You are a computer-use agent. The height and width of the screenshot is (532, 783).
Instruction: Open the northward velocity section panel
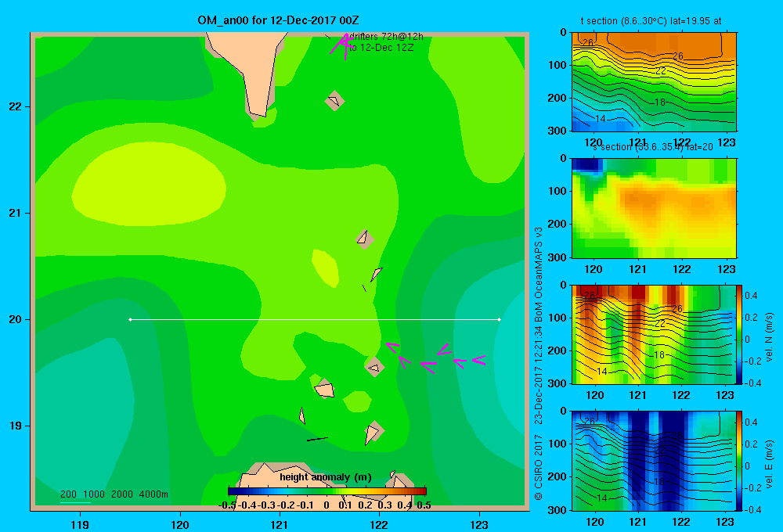click(653, 334)
